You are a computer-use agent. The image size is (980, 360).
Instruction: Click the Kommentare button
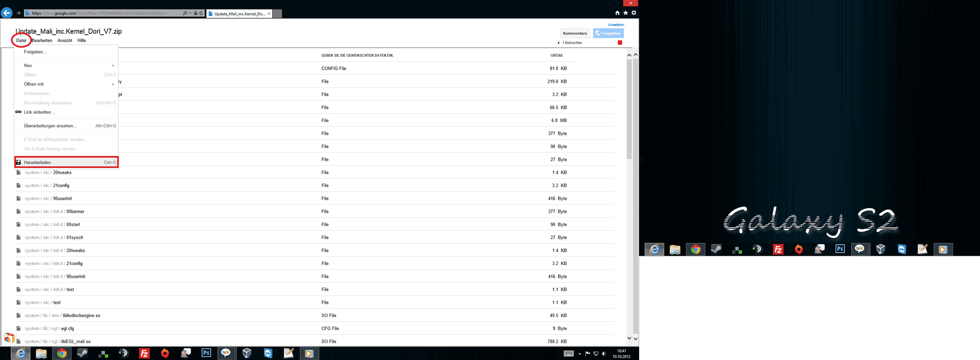(x=575, y=33)
